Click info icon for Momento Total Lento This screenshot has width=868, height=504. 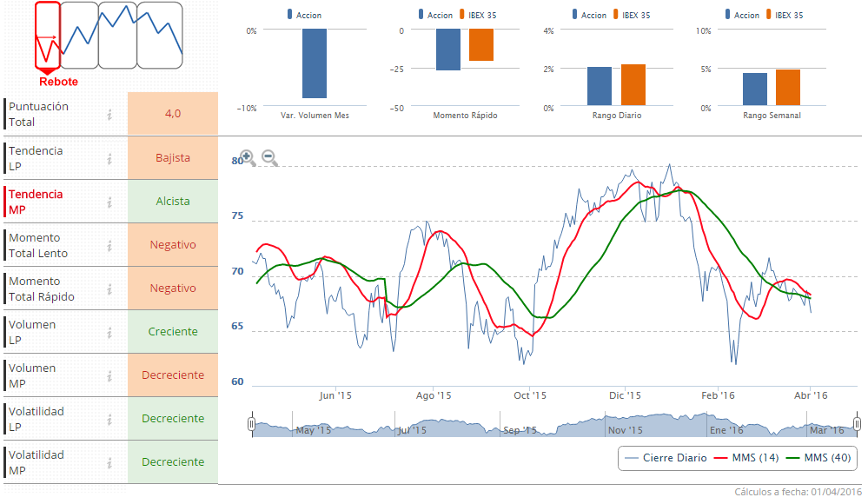coord(110,245)
